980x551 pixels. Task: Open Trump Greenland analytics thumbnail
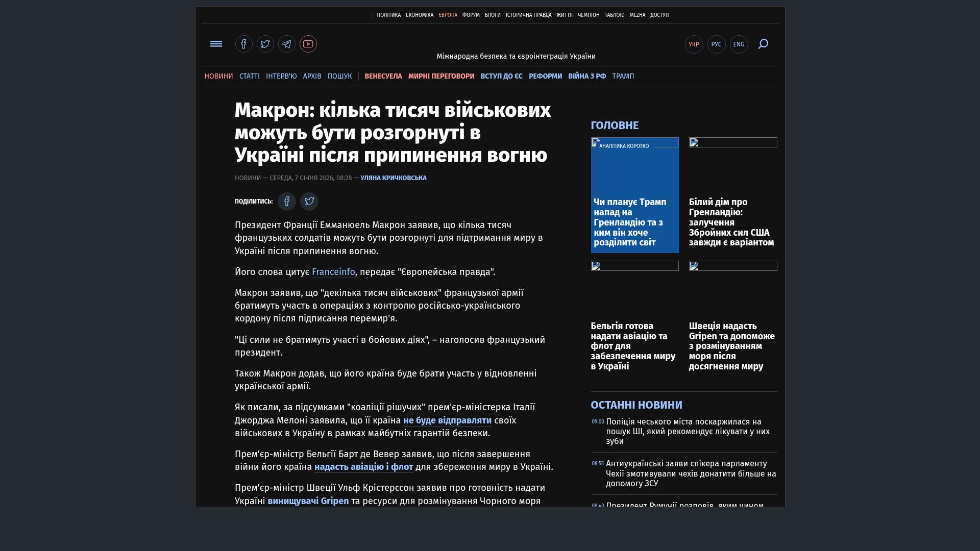pyautogui.click(x=634, y=173)
